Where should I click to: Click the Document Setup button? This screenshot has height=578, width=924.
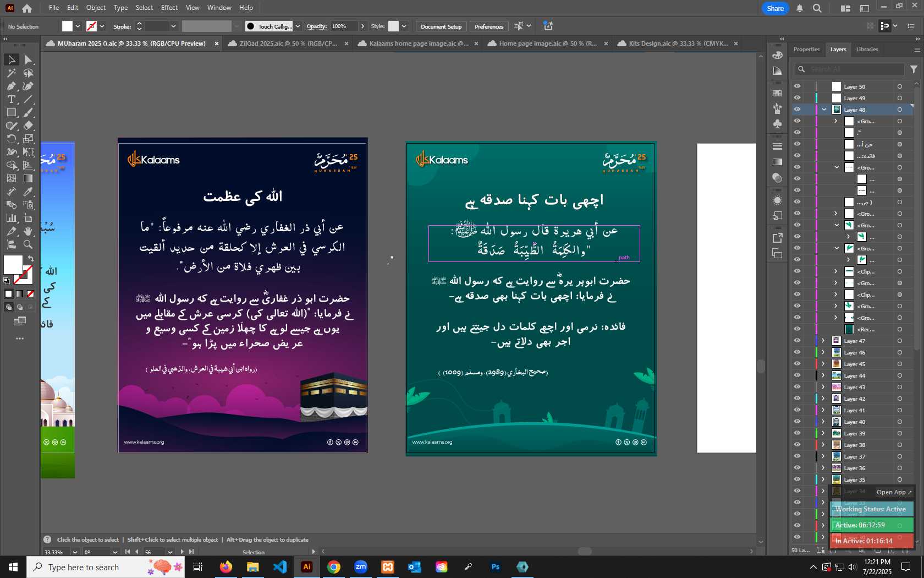pos(441,26)
